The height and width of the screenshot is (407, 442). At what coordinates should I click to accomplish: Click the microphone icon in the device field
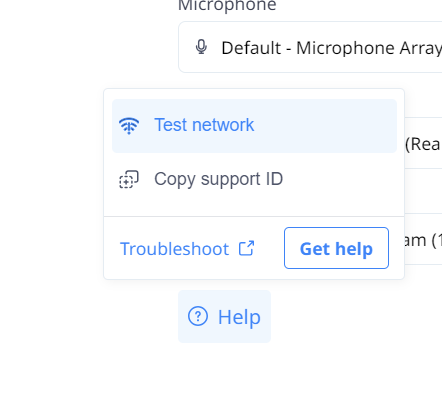201,47
